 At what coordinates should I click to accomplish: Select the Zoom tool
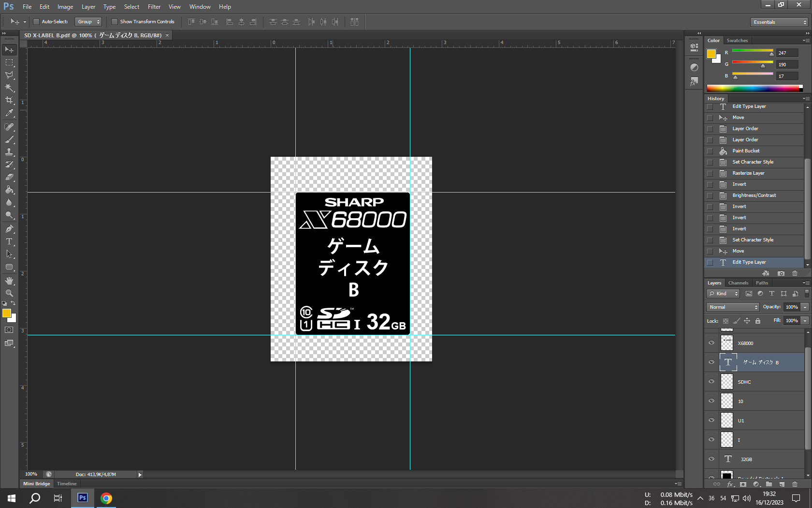[9, 293]
